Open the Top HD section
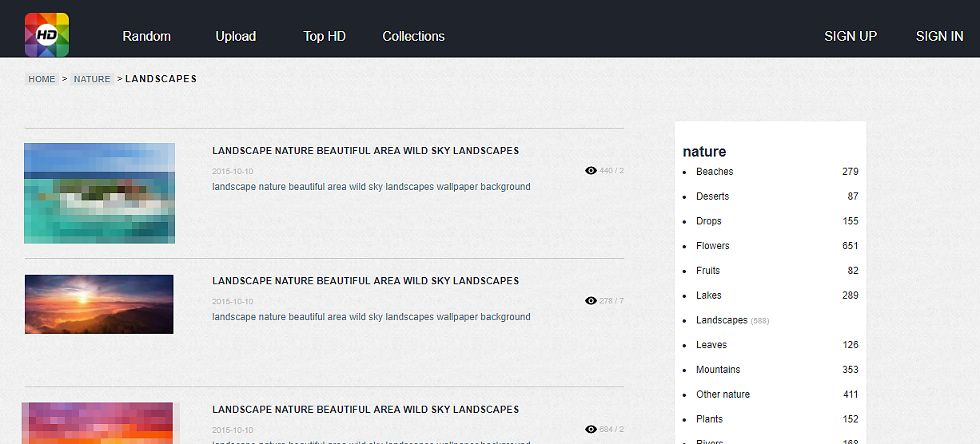The width and height of the screenshot is (980, 444). [324, 36]
